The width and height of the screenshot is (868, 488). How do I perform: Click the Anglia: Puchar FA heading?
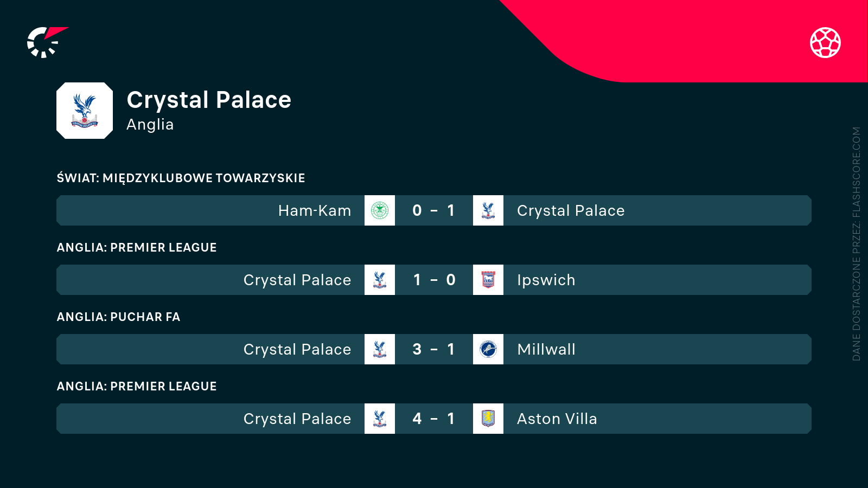pos(118,317)
